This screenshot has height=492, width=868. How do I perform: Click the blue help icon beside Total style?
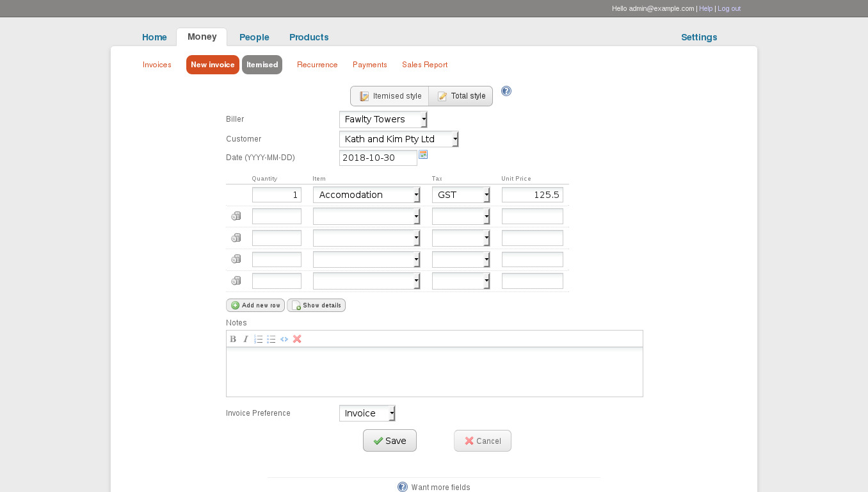tap(506, 92)
